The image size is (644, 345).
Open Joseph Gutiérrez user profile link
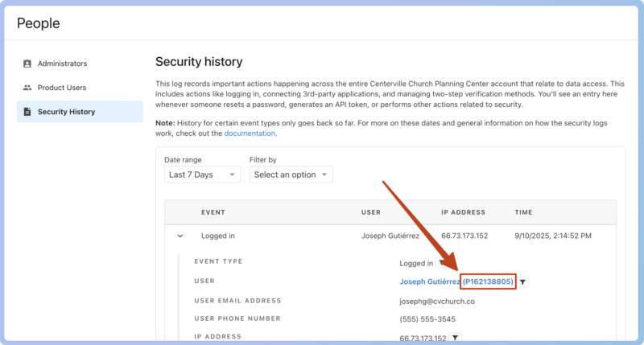(x=430, y=281)
